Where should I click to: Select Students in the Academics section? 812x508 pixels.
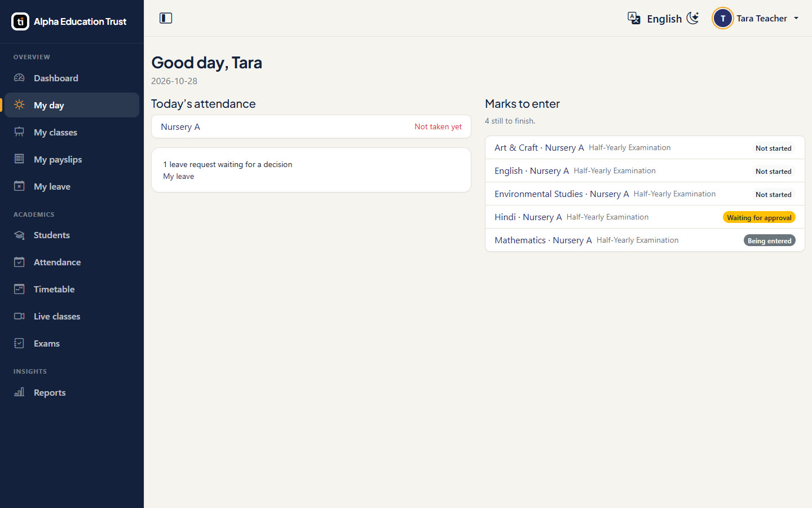click(x=72, y=235)
